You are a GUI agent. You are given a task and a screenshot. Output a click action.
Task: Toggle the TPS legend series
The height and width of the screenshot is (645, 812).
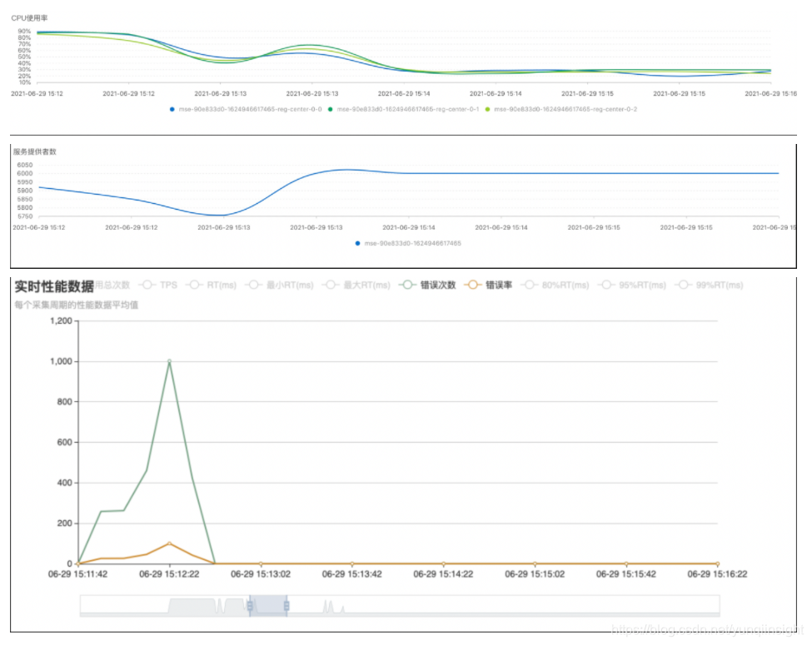tap(158, 285)
